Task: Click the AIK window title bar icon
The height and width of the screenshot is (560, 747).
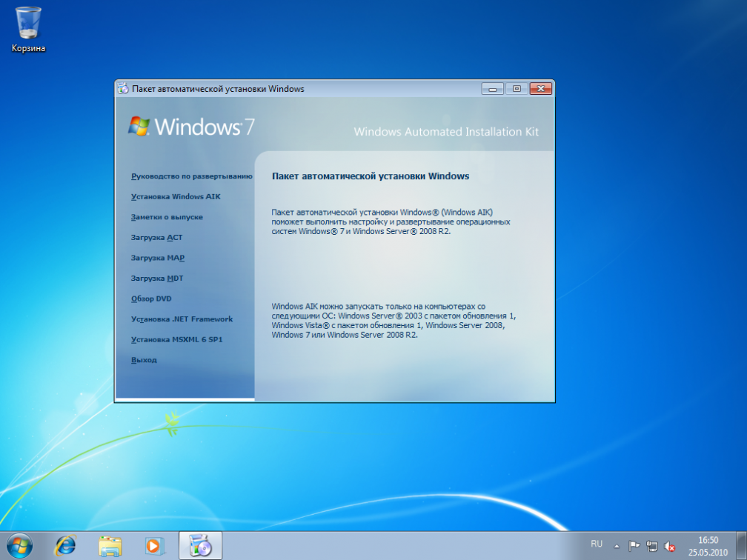Action: [x=123, y=89]
